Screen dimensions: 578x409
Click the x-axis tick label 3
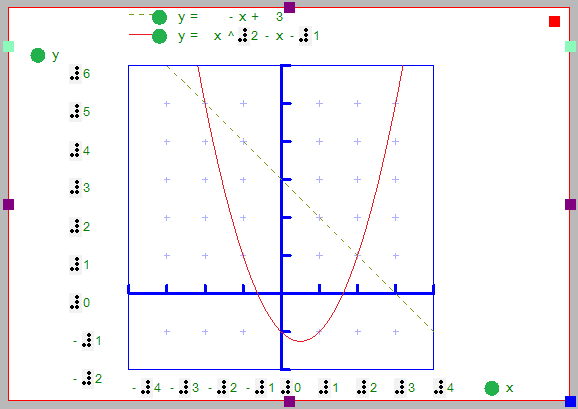404,388
